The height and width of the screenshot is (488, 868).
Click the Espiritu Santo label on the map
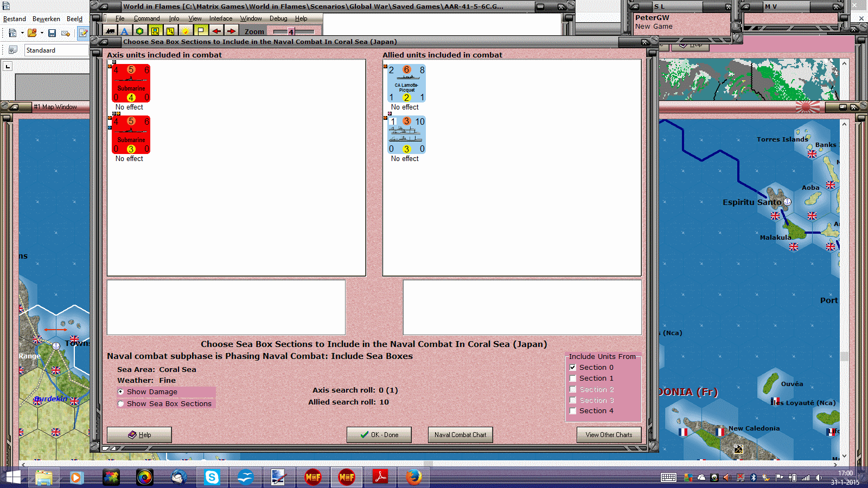(752, 202)
